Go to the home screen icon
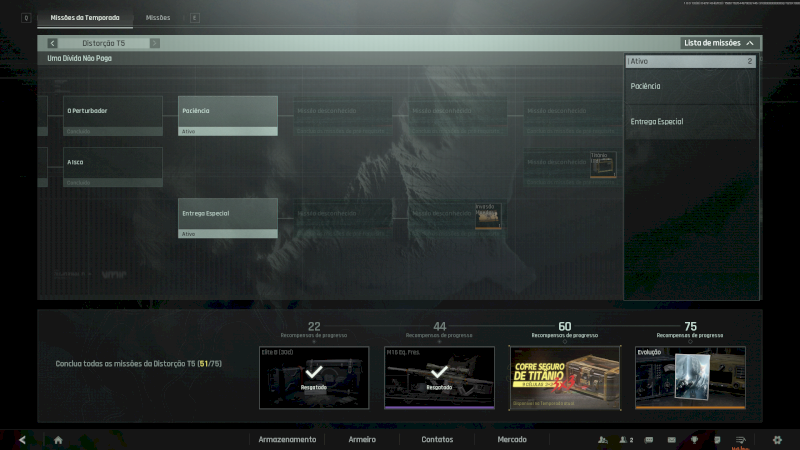This screenshot has width=800, height=450. (58, 439)
